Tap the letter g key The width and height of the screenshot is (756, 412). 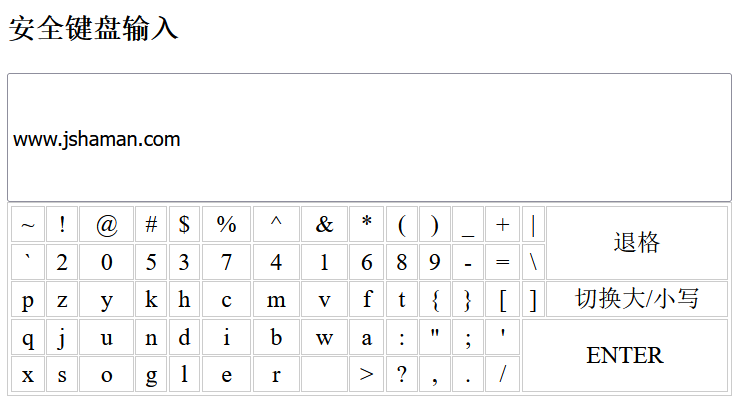151,374
